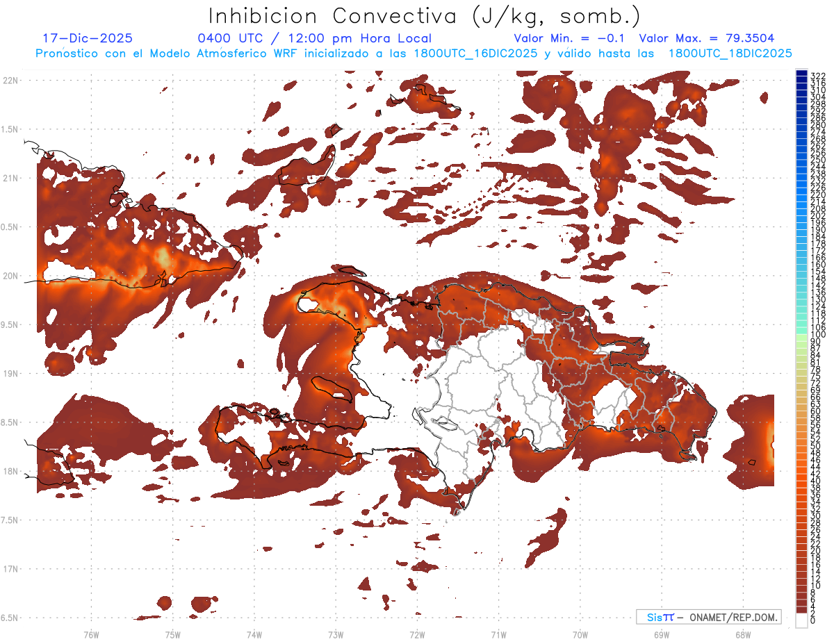This screenshot has width=834, height=644.
Task: Click the '68W' longitude label
Action: click(742, 634)
